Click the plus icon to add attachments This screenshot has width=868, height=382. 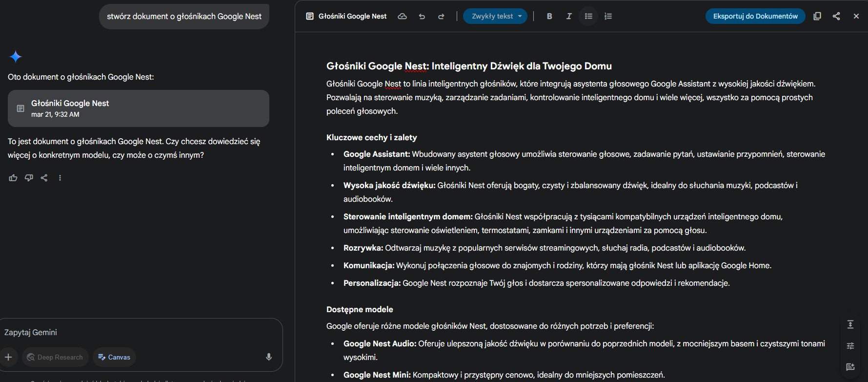pos(8,357)
